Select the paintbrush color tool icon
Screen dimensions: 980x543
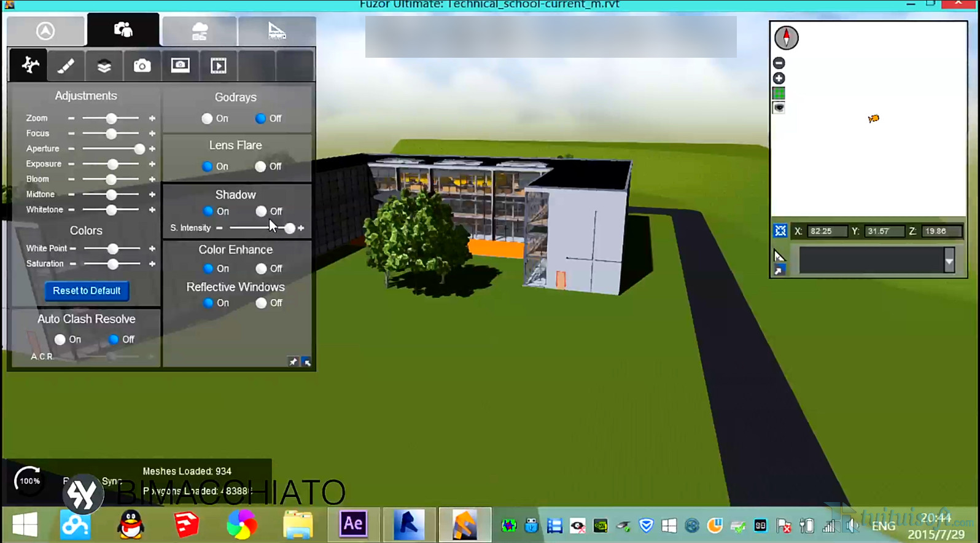click(66, 66)
